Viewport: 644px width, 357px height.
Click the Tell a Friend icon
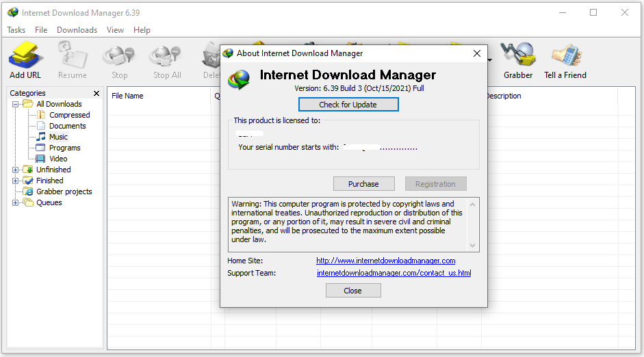click(x=567, y=55)
